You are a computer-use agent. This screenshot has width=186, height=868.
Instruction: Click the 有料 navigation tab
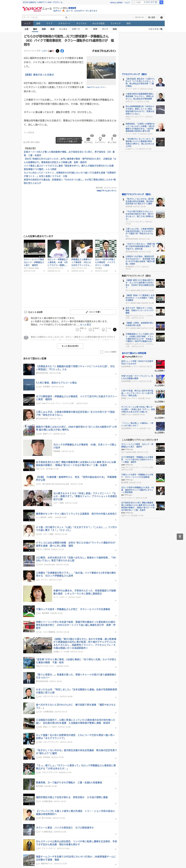[x=128, y=24]
